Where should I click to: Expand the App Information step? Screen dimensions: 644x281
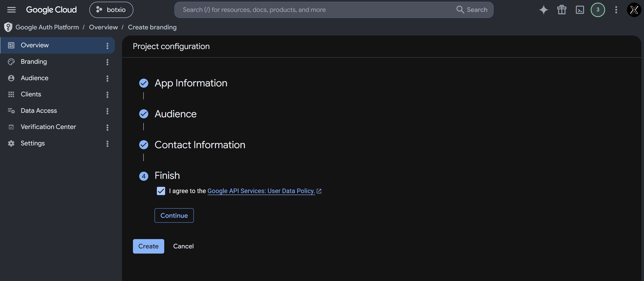(191, 83)
